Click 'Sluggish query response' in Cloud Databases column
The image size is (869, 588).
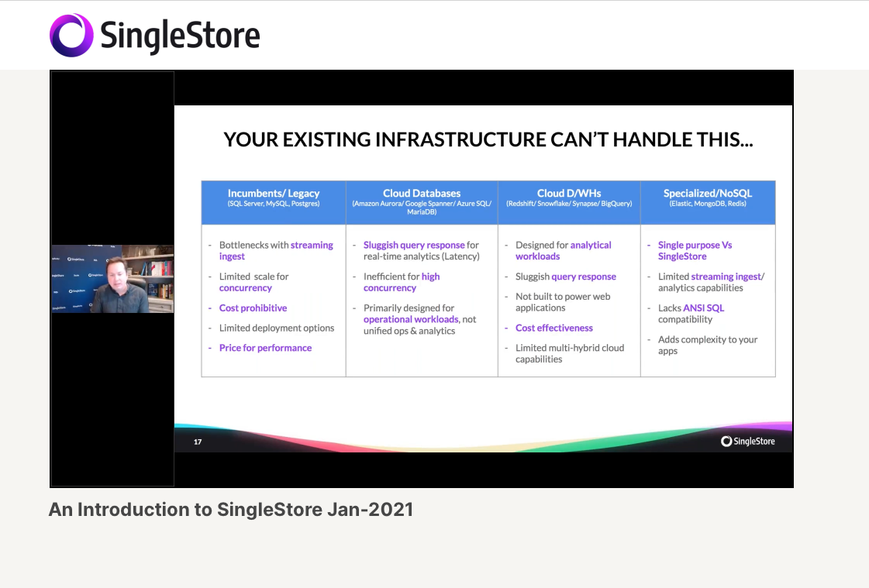tap(414, 246)
